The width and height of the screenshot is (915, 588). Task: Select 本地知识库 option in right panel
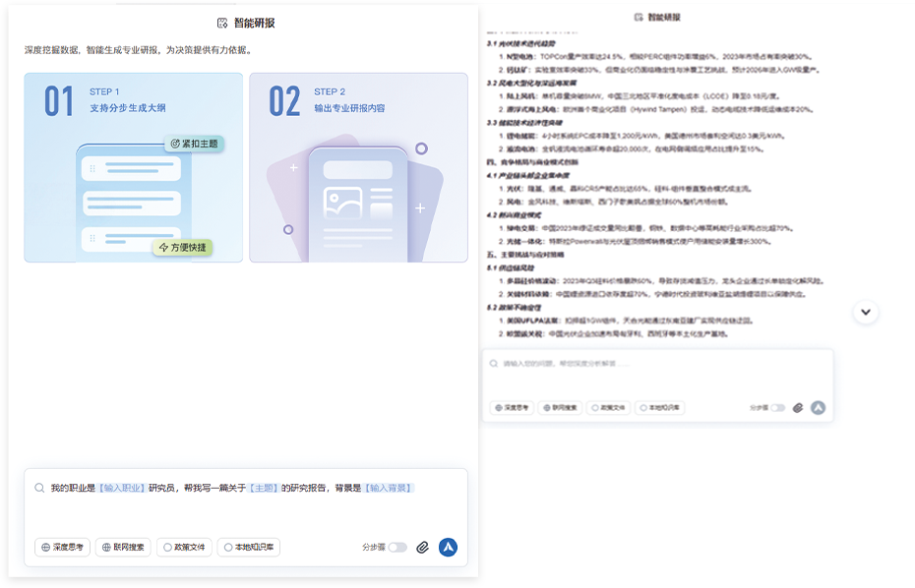pyautogui.click(x=660, y=407)
